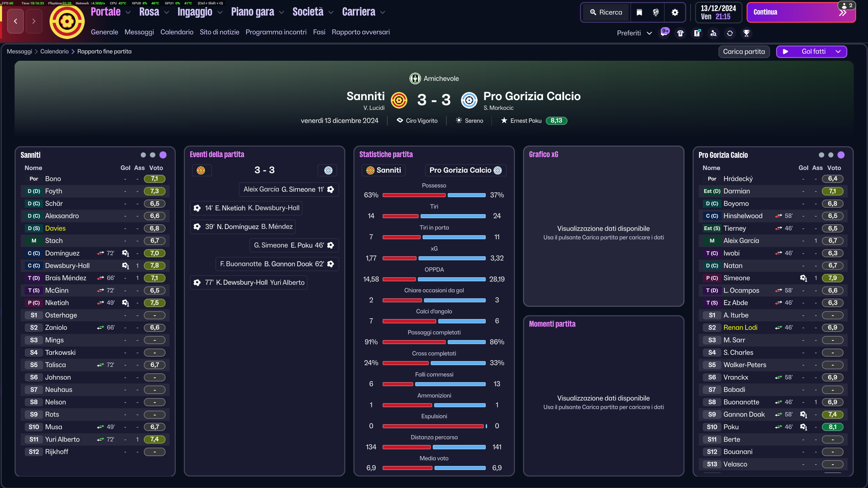Image resolution: width=868 pixels, height=488 pixels.
Task: Open notifications speech bubble with 9+ badge
Action: click(x=664, y=33)
